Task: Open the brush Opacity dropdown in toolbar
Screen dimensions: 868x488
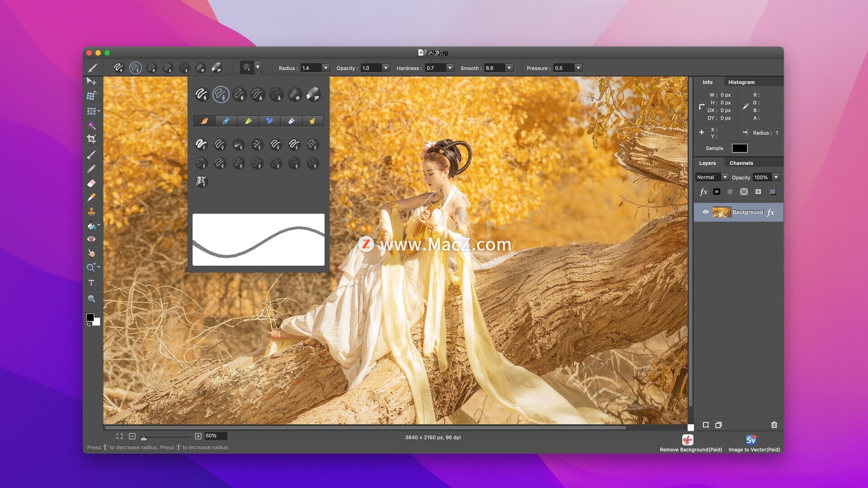Action: [x=386, y=68]
